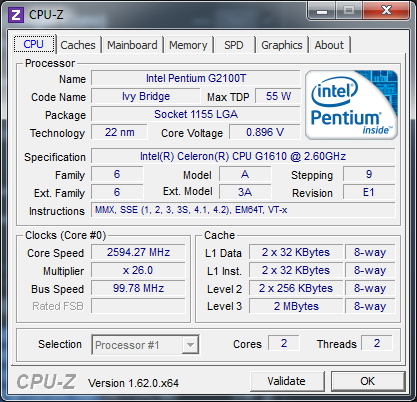This screenshot has height=402, width=417.
Task: Open the Graphics tab
Action: click(x=282, y=45)
